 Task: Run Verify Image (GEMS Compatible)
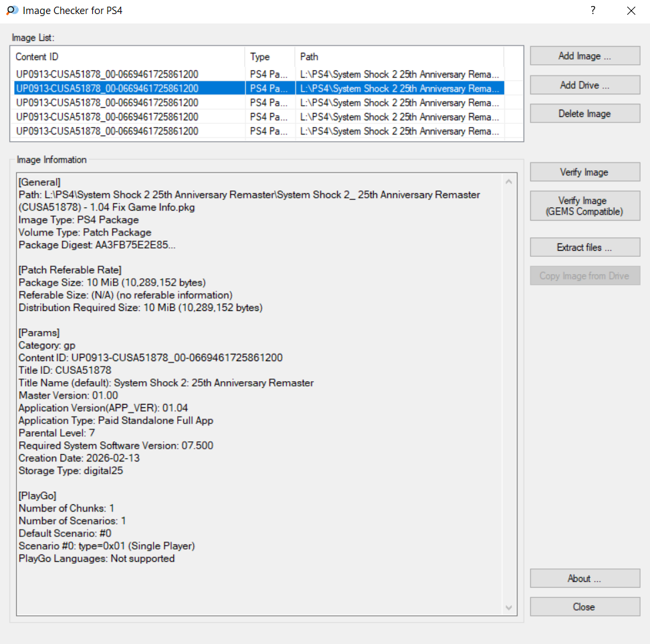pos(584,206)
